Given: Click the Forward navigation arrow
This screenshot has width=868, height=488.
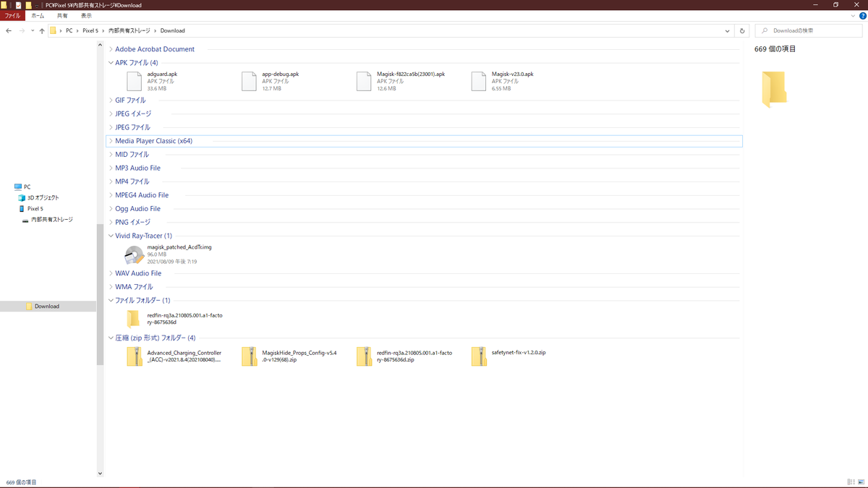Looking at the screenshot, I should click(22, 31).
